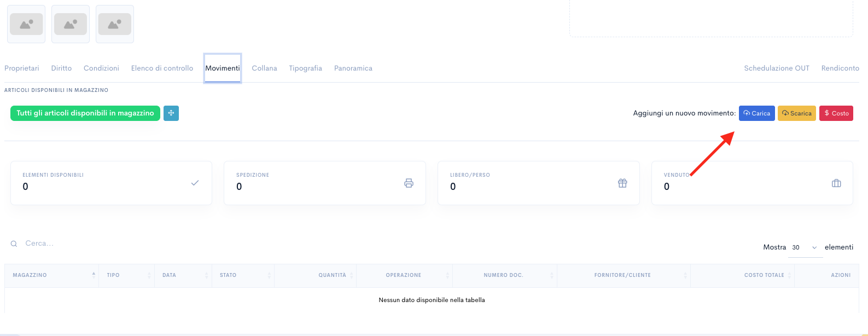Click the middle image placeholder thumbnail
Viewport: 868px width, 336px height.
point(71,24)
